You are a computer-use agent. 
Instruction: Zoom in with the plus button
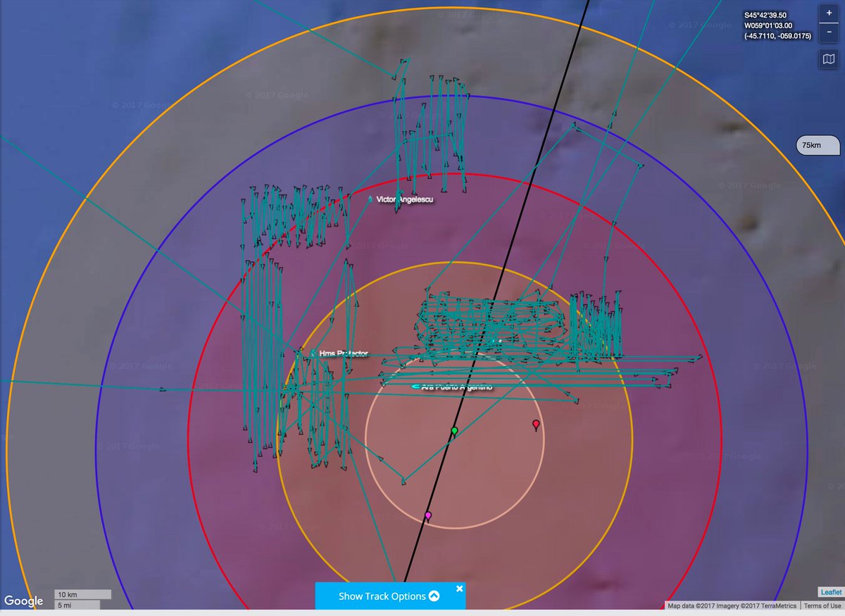(x=828, y=13)
